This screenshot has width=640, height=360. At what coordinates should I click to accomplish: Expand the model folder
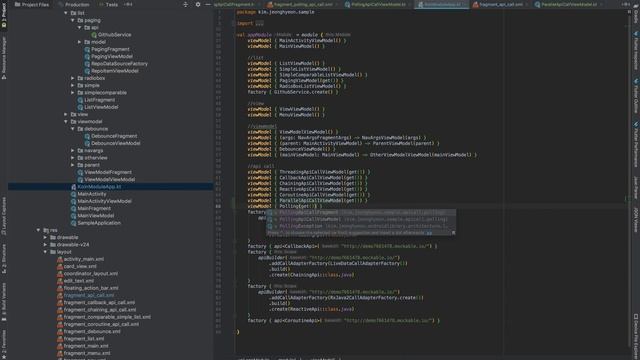[80, 42]
